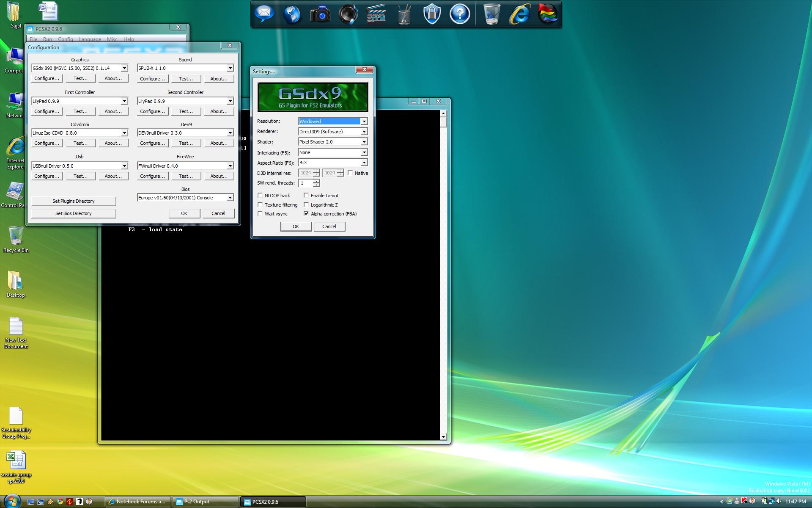Screen dimensions: 812x508
Task: Open the FireWire dropdown FWnull Driver
Action: 185,166
